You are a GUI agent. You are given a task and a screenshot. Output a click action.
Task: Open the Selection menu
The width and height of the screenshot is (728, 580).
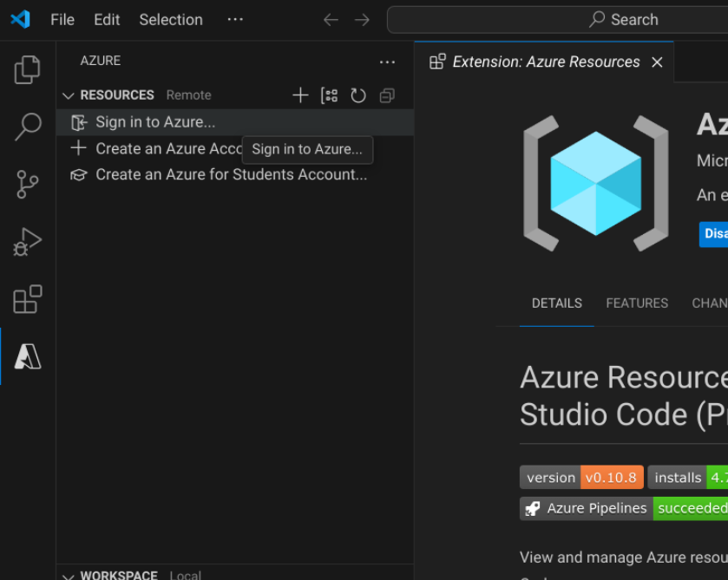point(171,19)
